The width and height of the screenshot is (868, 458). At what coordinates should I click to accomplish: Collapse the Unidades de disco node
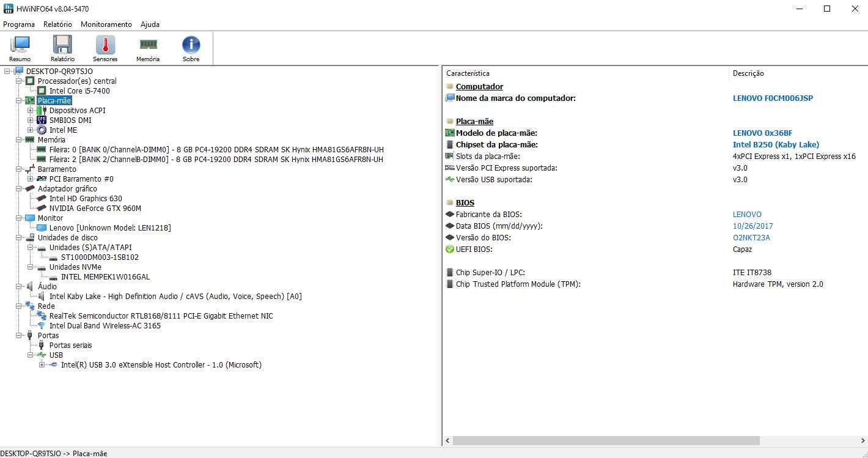tap(18, 238)
